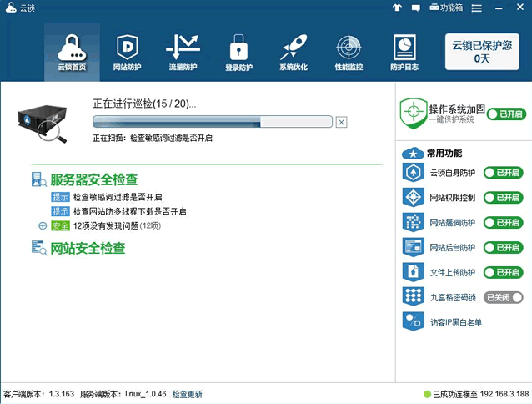Click the 客户端版本: 1.3.163 text
This screenshot has width=532, height=404.
click(38, 394)
